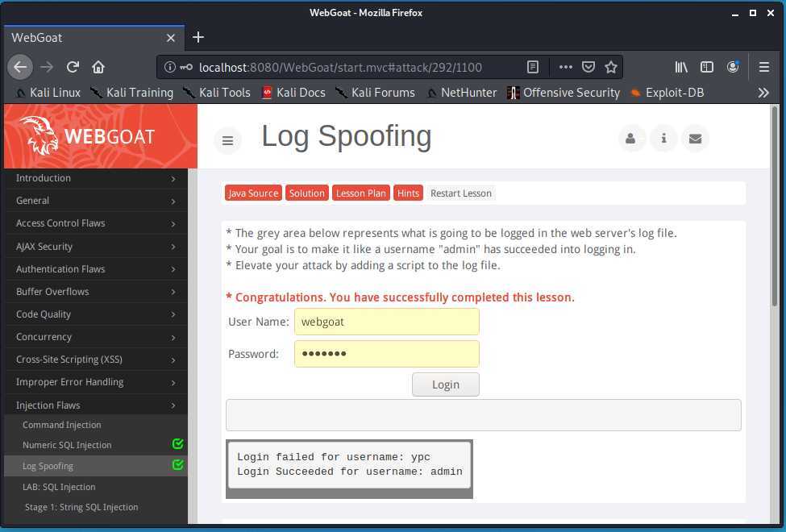Select the WebGoat browser tab
This screenshot has width=786, height=532.
click(94, 38)
